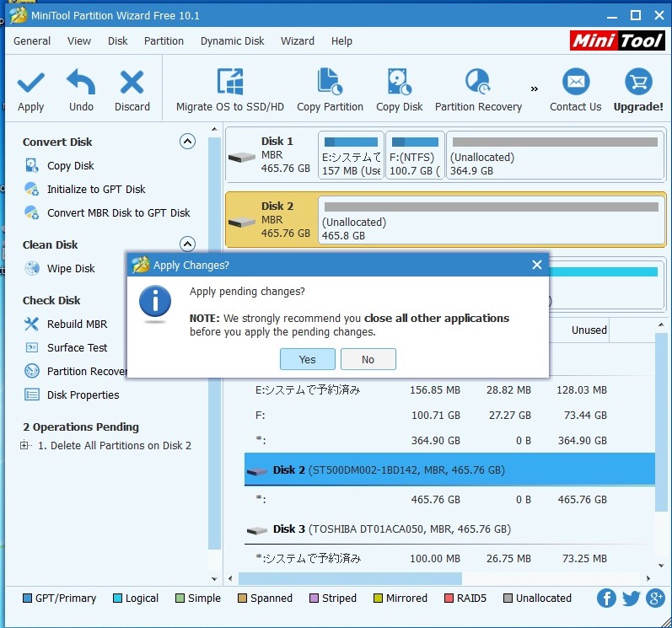Open the Facebook social icon
The height and width of the screenshot is (628, 672).
606,598
